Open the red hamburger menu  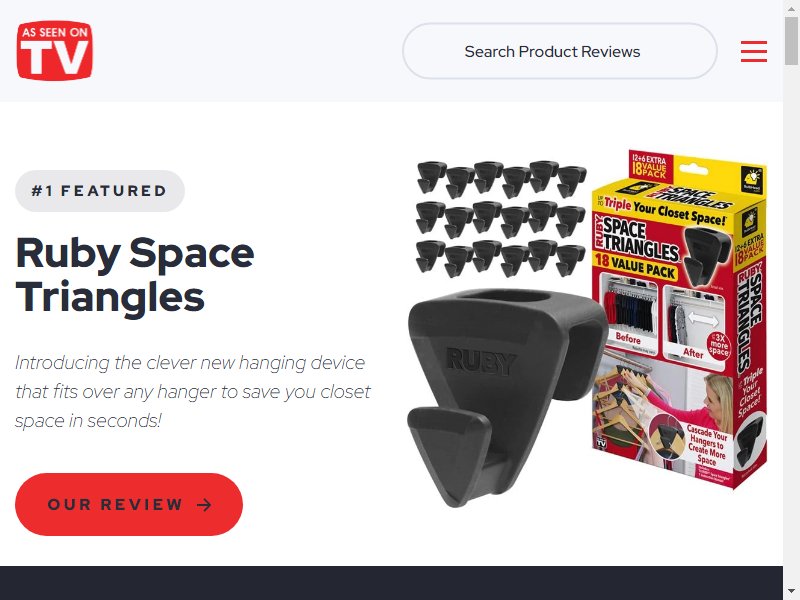(x=754, y=51)
